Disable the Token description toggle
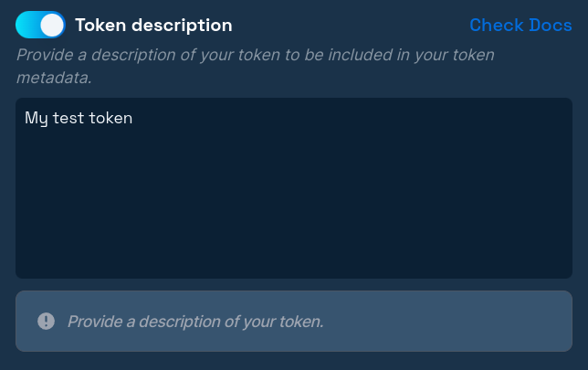The image size is (588, 370). click(40, 25)
